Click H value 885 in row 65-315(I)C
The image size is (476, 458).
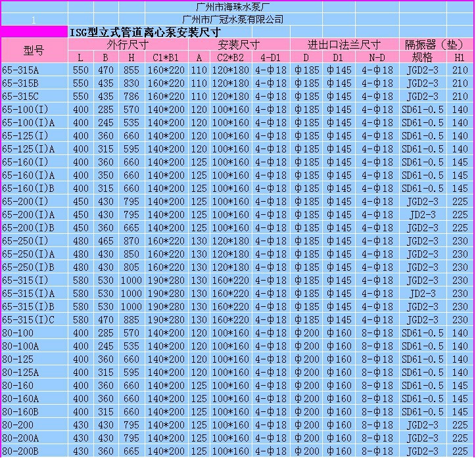point(131,320)
